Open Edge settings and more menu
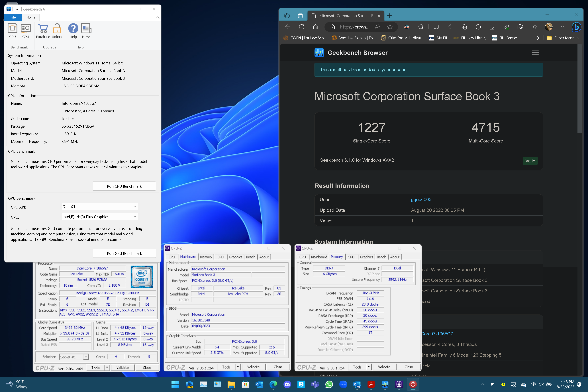588x392 pixels. [563, 27]
